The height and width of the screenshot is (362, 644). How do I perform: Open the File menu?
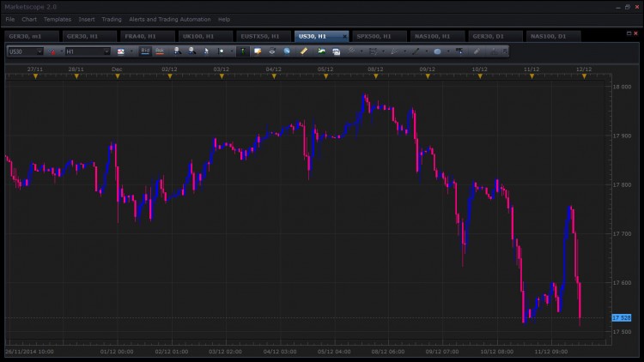(9, 19)
